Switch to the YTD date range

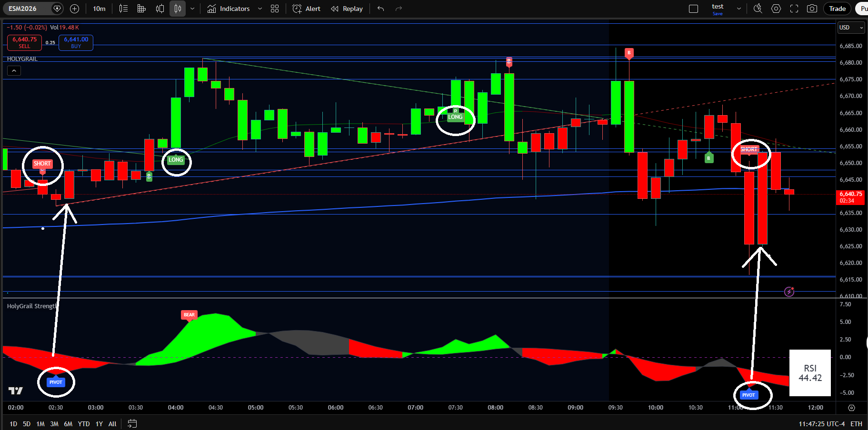[x=84, y=424]
